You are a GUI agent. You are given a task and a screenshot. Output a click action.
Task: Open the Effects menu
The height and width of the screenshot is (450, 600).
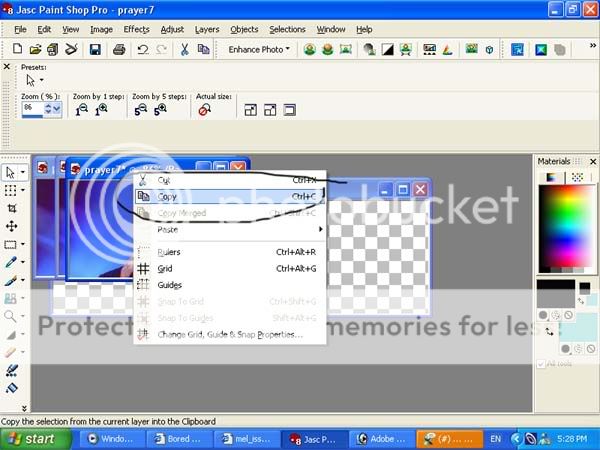click(136, 29)
